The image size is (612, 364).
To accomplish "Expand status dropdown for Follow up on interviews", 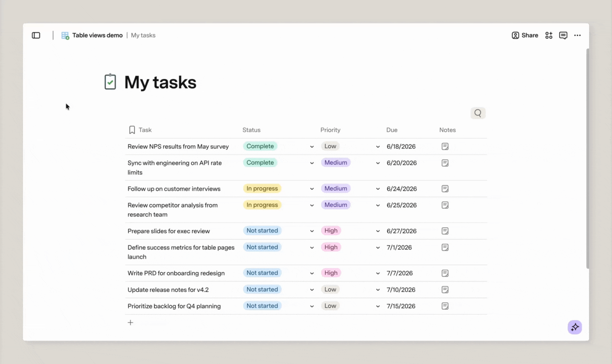I will 312,189.
